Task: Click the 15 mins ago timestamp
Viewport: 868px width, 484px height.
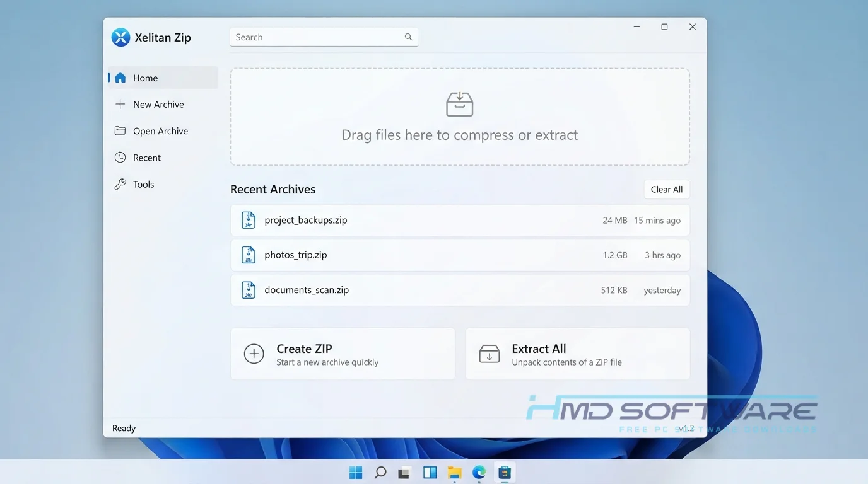Action: [x=657, y=221]
